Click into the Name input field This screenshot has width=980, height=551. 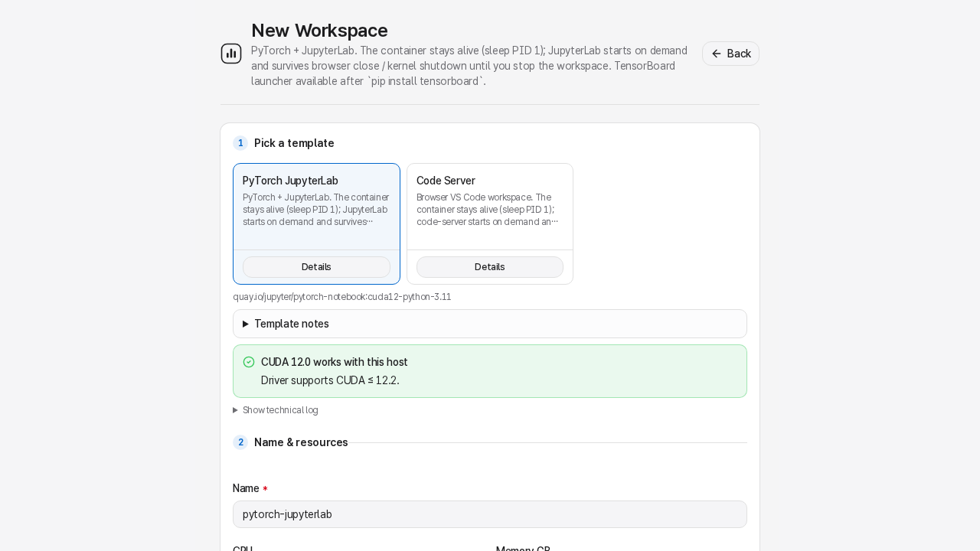coord(490,514)
